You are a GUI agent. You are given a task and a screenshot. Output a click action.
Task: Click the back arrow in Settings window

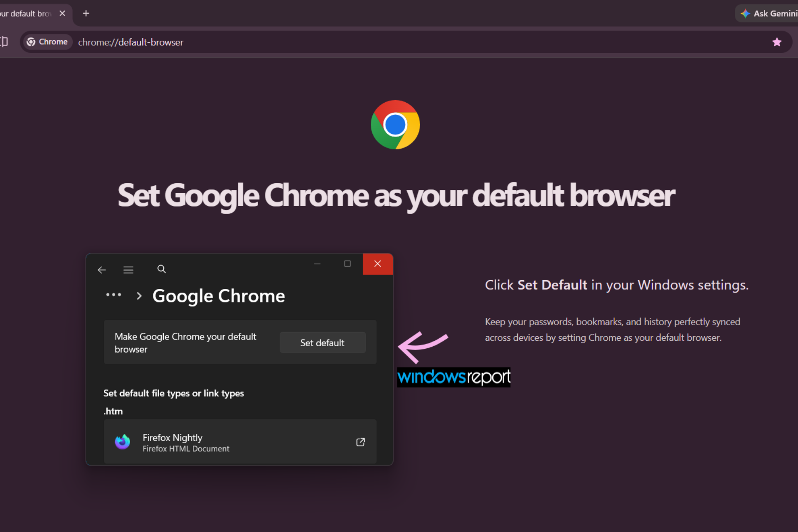point(102,270)
